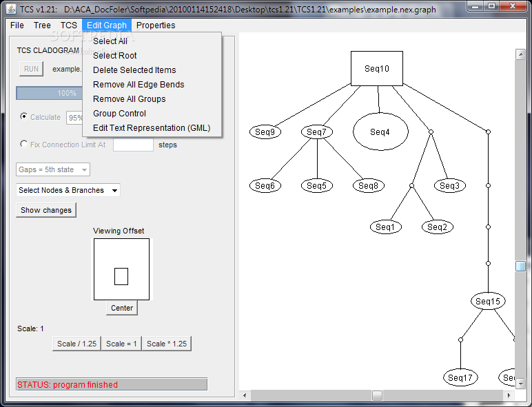Select the large Seq4 node

click(x=380, y=132)
